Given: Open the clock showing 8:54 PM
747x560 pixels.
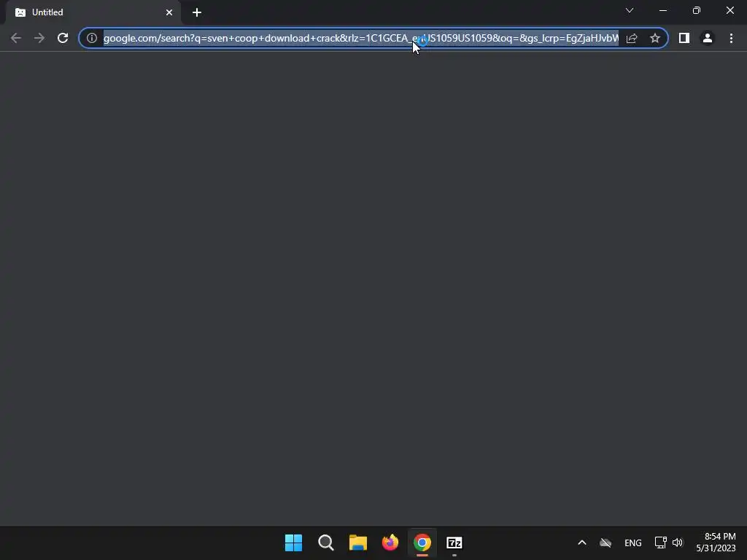Looking at the screenshot, I should [716, 542].
